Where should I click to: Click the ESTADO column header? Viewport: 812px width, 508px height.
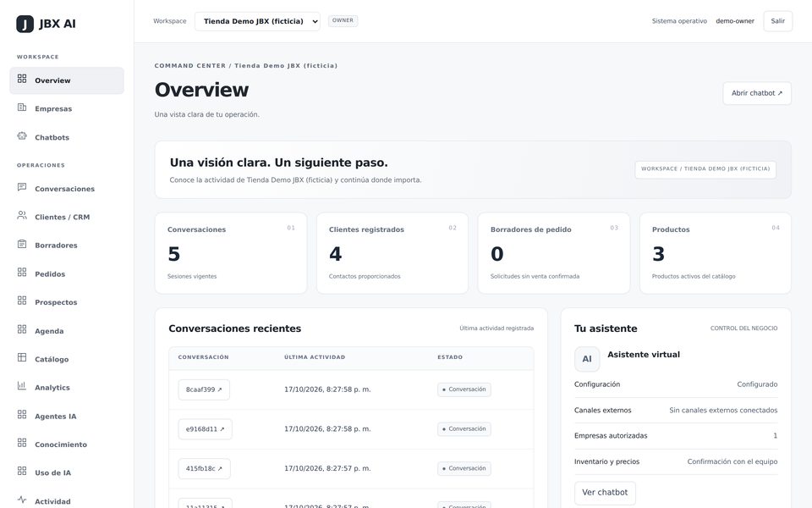click(450, 357)
